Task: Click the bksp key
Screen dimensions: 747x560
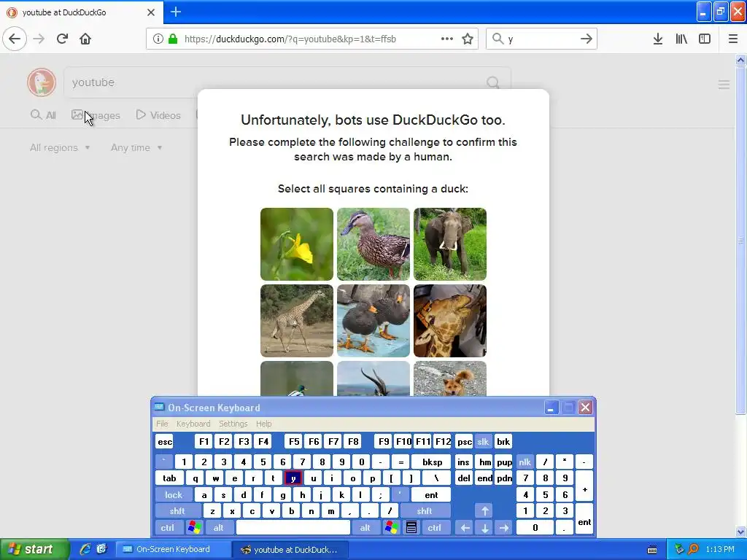Action: click(432, 462)
